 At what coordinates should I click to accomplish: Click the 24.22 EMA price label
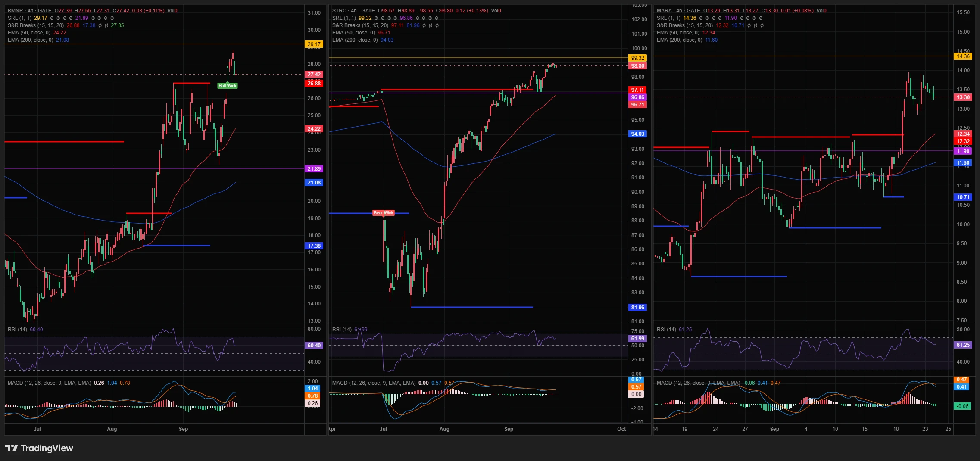pyautogui.click(x=314, y=129)
